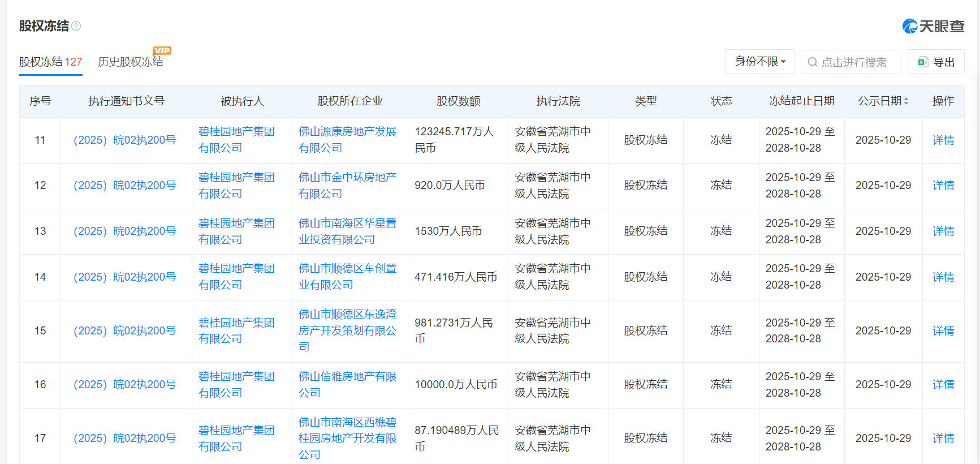Image resolution: width=980 pixels, height=464 pixels.
Task: Open case number link in row 14
Action: point(125,277)
